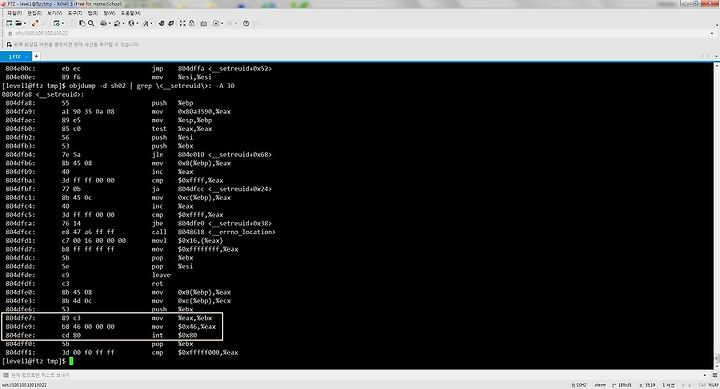Image resolution: width=720 pixels, height=389 pixels.
Task: Open the fifth item in the menu bar
Action: coord(93,13)
